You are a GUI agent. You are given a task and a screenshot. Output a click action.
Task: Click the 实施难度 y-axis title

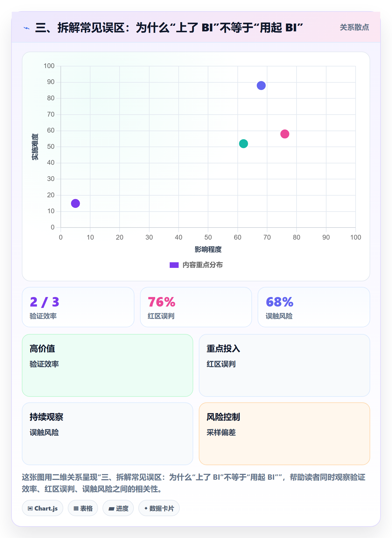coord(35,147)
